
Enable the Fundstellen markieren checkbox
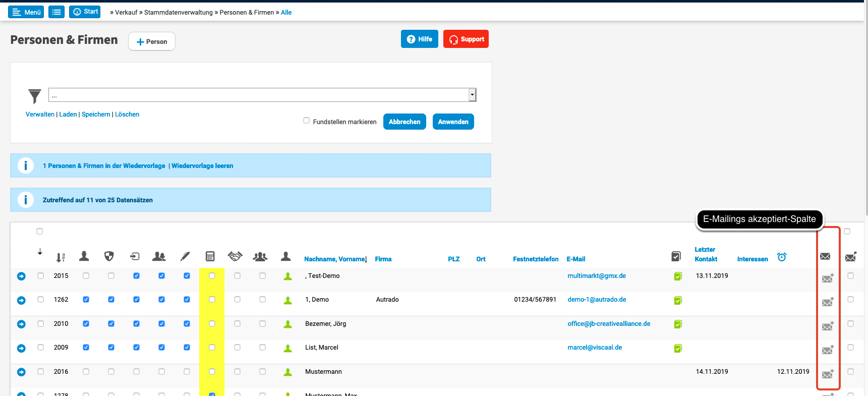tap(306, 121)
